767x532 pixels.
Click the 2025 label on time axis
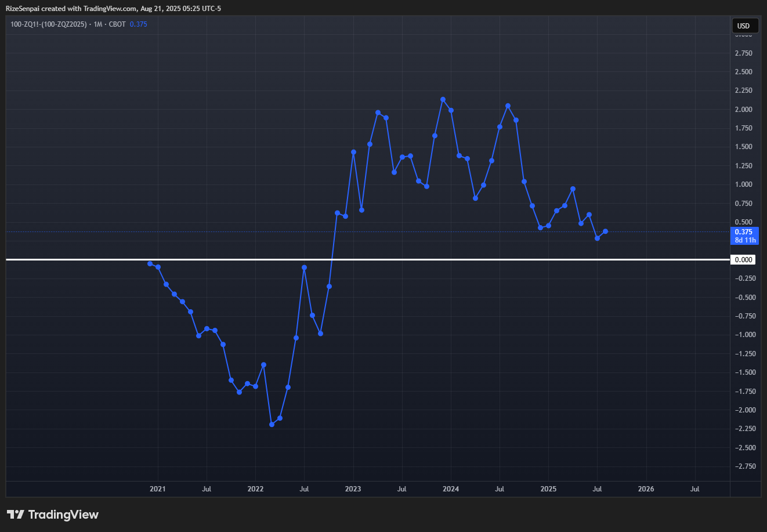click(x=548, y=489)
